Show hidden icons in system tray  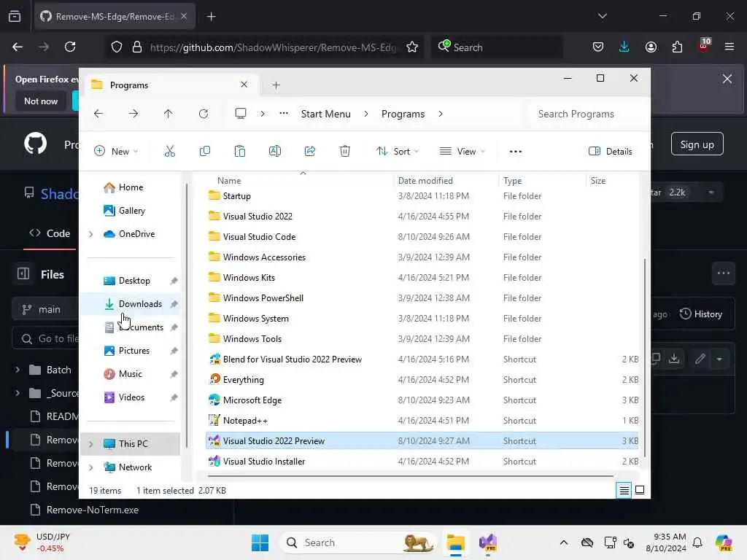[x=564, y=542]
